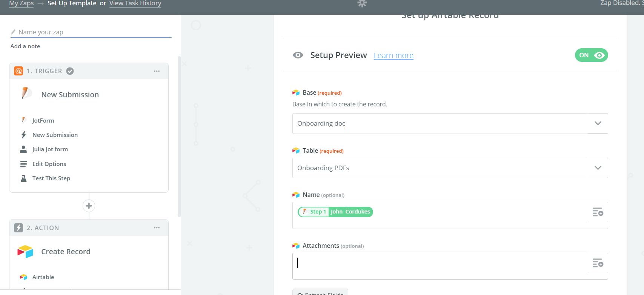The image size is (644, 295).
Task: Select the Create Record action heading
Action: pos(66,252)
